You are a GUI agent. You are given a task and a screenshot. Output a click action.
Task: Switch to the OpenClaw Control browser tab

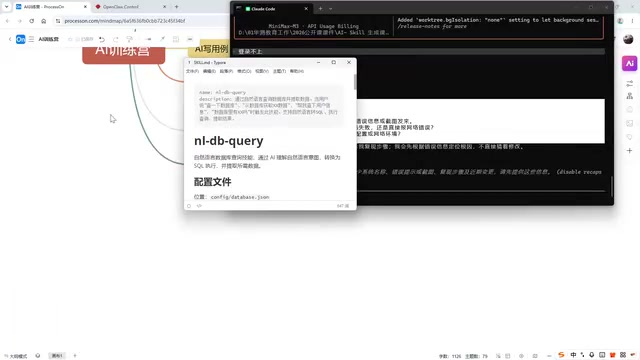(131, 7)
